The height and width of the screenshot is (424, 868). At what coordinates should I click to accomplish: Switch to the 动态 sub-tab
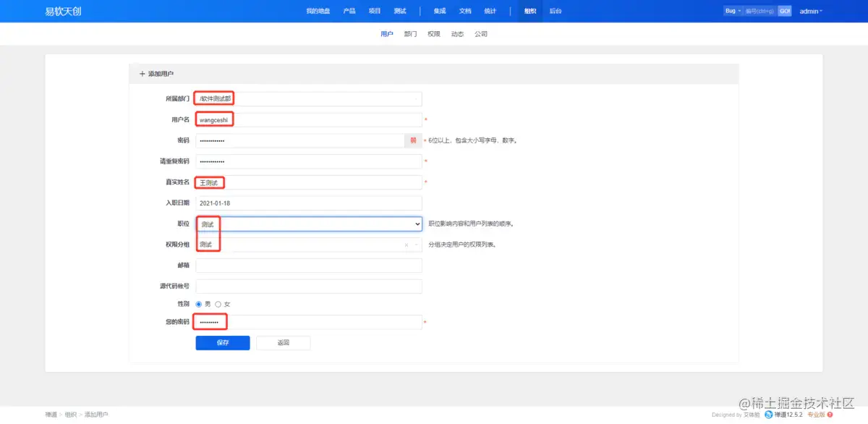tap(457, 34)
